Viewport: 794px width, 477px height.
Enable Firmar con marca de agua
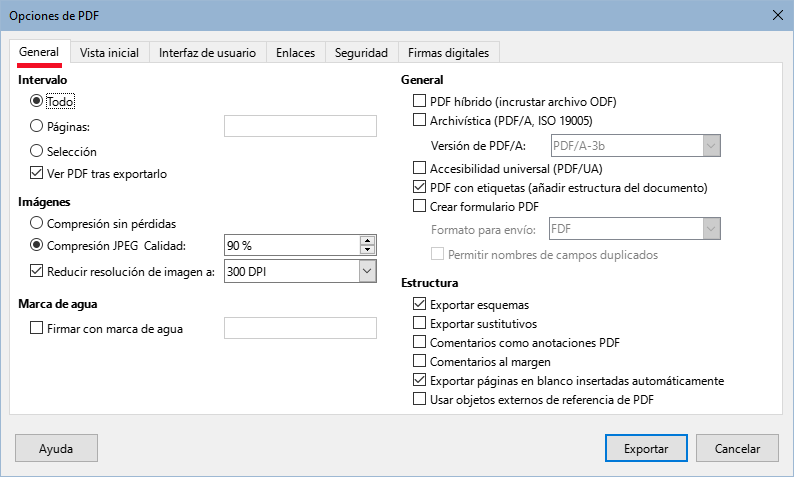36,328
